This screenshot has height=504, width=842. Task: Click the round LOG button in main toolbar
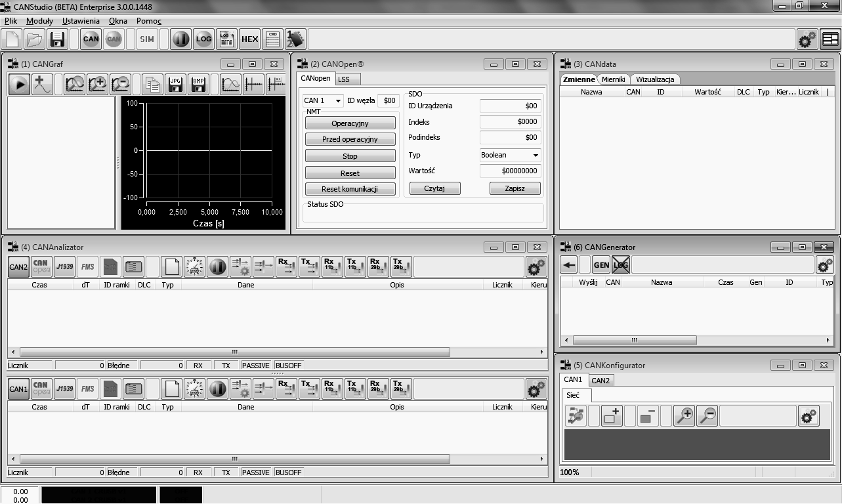(203, 39)
